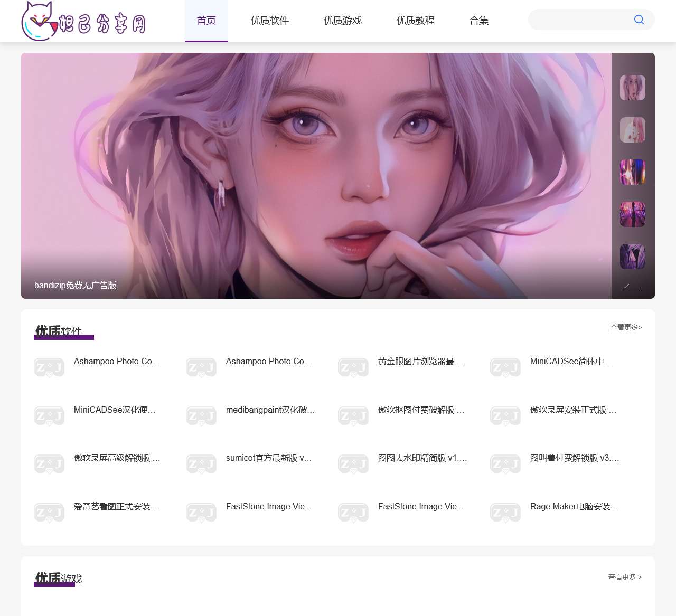Select the purple-haired face close-up thumbnail
Image resolution: width=676 pixels, height=616 pixels.
(633, 88)
